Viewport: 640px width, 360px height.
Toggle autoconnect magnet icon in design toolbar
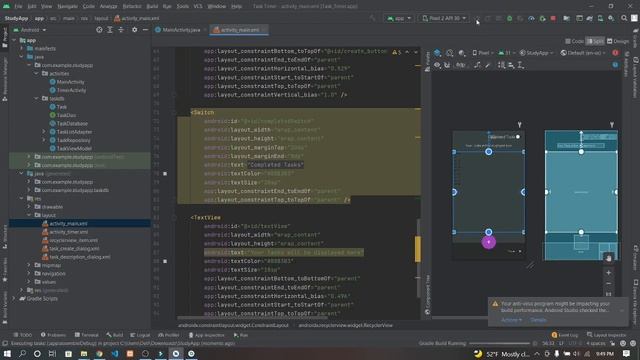447,65
